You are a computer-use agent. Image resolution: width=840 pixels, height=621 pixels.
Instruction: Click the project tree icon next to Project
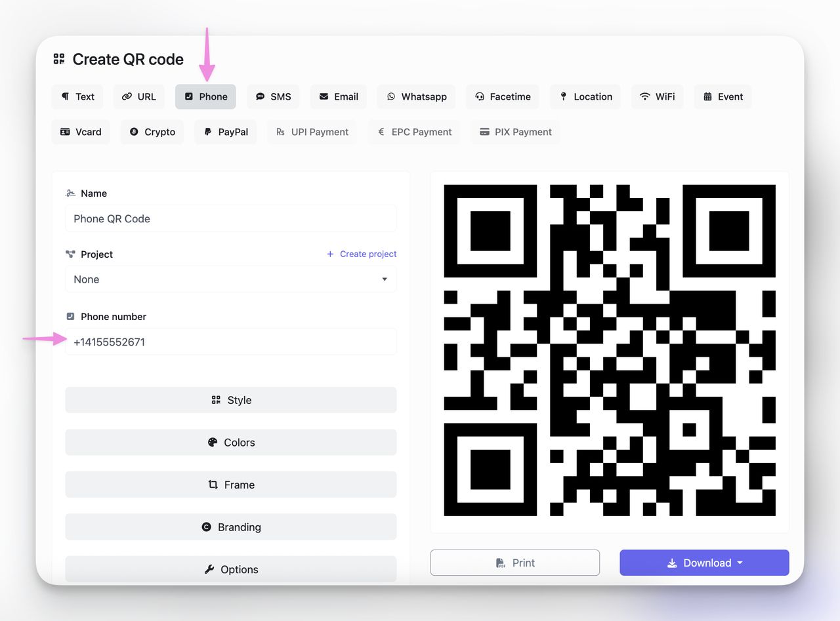click(70, 254)
